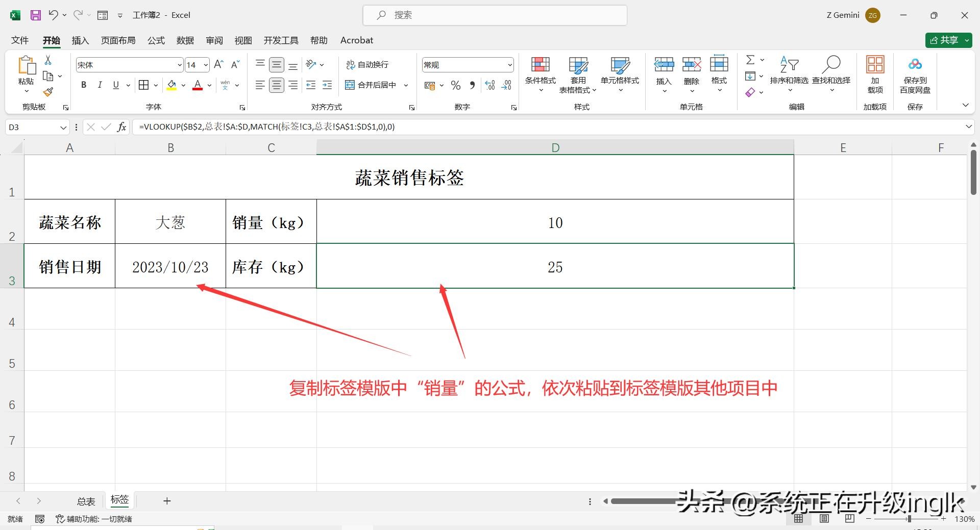Click the Insert Function fx icon
The image size is (980, 530).
(x=121, y=127)
